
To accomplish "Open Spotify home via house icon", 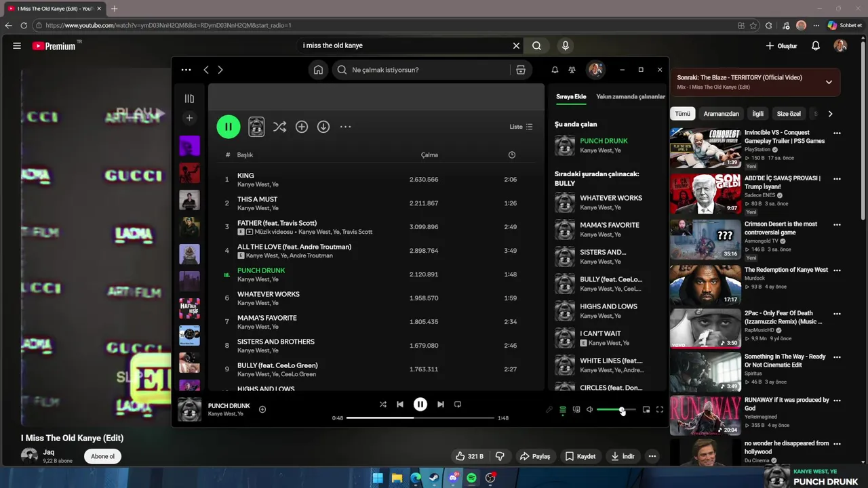I will pos(318,70).
